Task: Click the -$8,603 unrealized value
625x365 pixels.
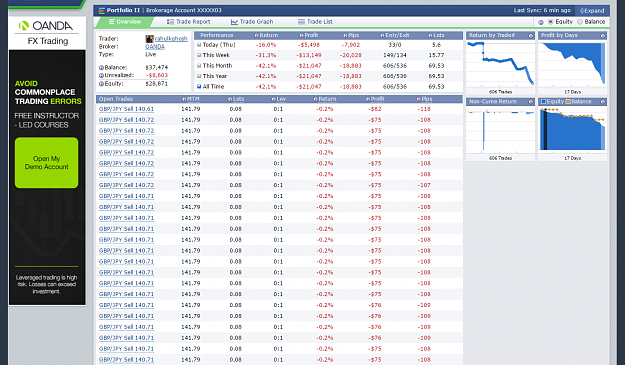Action: 157,76
